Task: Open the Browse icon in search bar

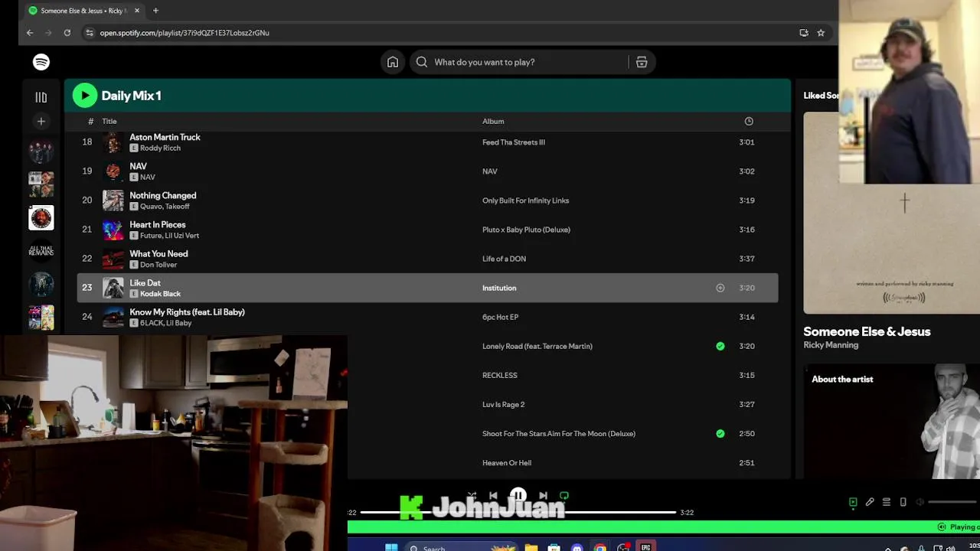Action: tap(642, 62)
